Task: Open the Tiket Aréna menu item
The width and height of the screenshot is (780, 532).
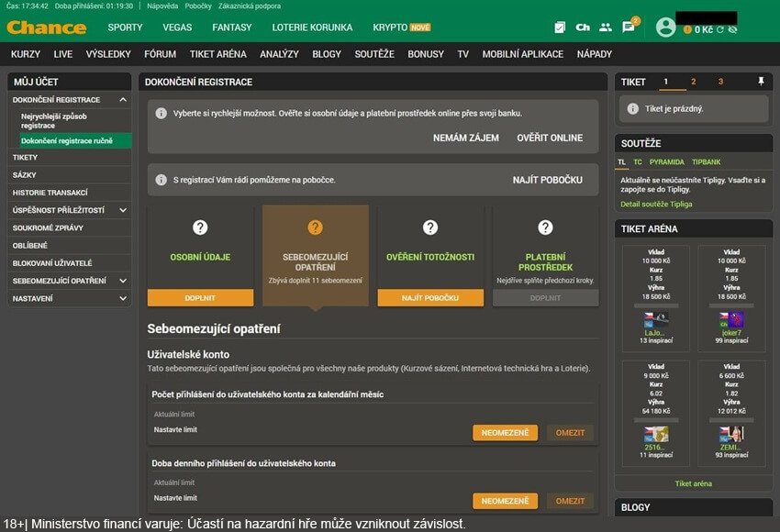Action: click(217, 54)
